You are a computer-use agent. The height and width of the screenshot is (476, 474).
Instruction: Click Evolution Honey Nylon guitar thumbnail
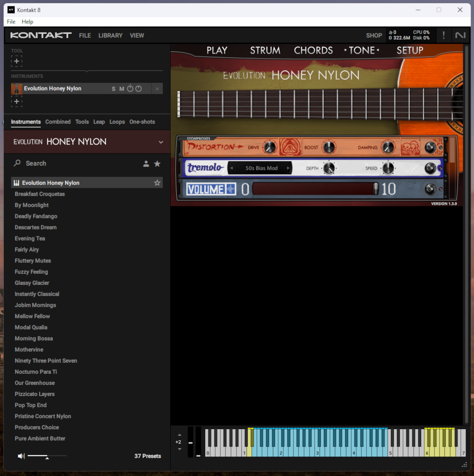click(17, 89)
